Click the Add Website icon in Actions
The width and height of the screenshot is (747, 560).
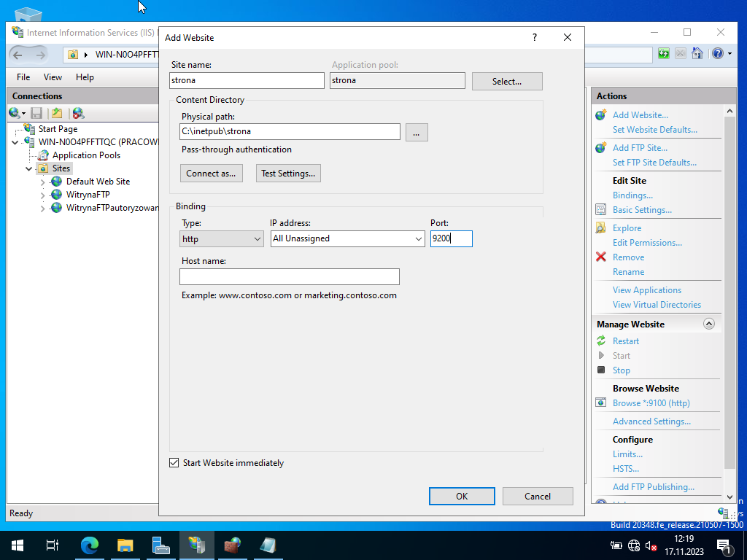(601, 114)
